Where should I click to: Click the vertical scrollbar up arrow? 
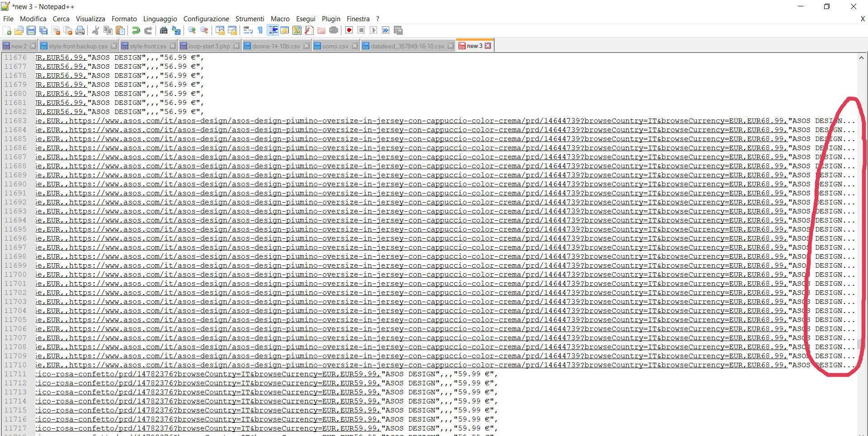pos(862,58)
